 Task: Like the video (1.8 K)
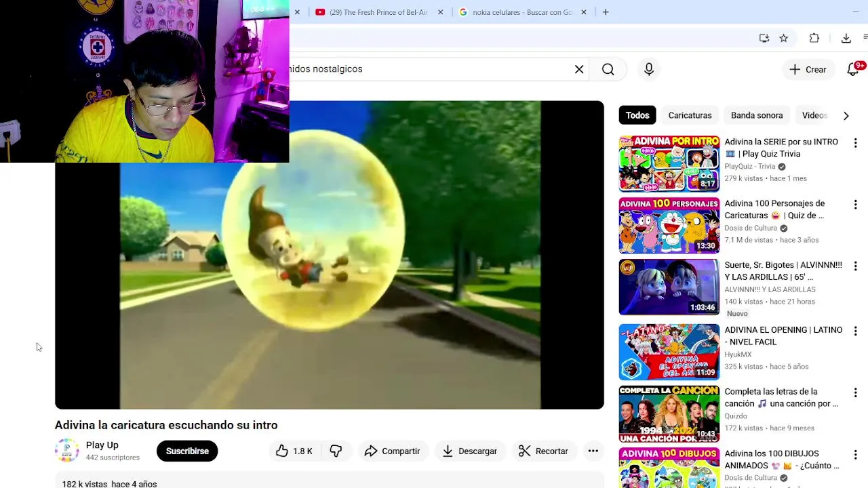(x=294, y=451)
